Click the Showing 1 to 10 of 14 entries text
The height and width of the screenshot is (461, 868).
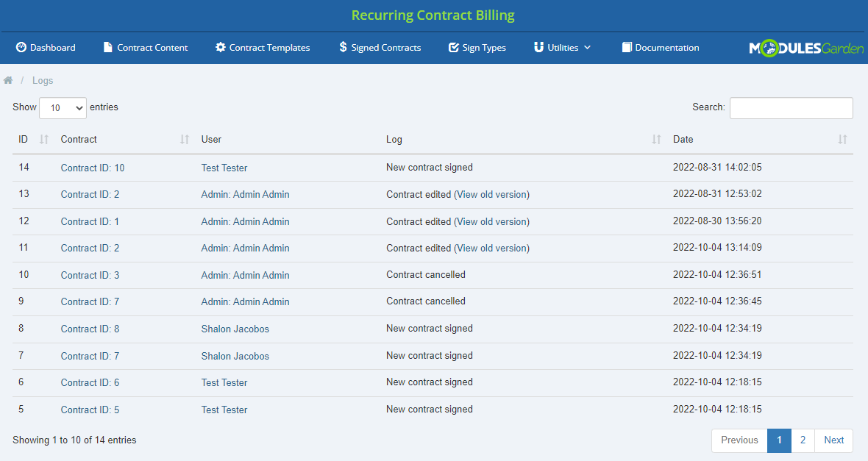74,440
